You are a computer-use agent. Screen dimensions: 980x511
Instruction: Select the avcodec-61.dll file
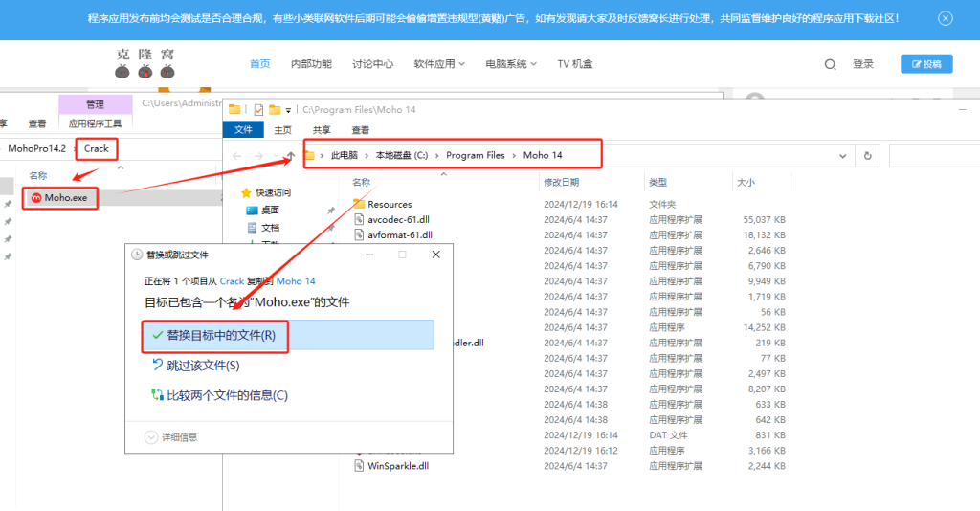tap(398, 219)
